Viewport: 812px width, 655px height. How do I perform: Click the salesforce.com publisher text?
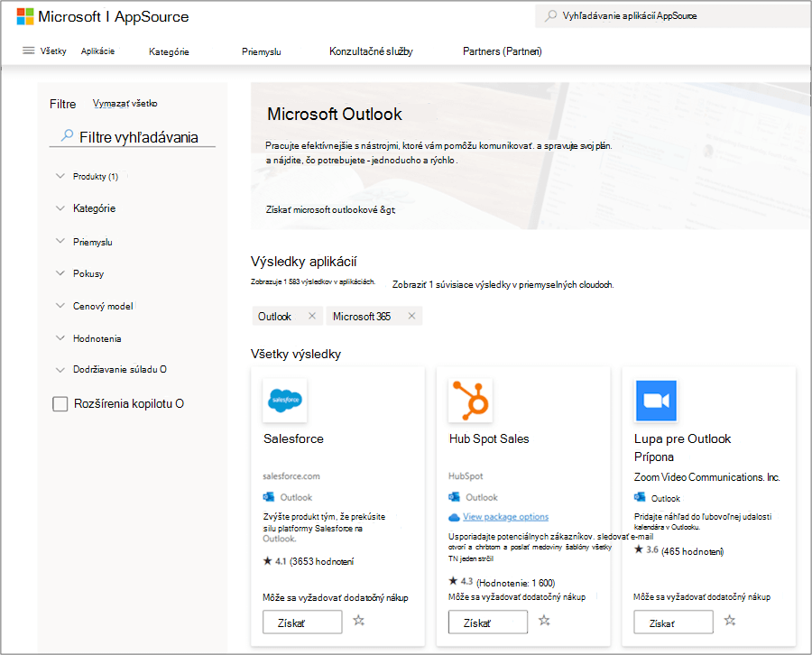[x=291, y=475]
